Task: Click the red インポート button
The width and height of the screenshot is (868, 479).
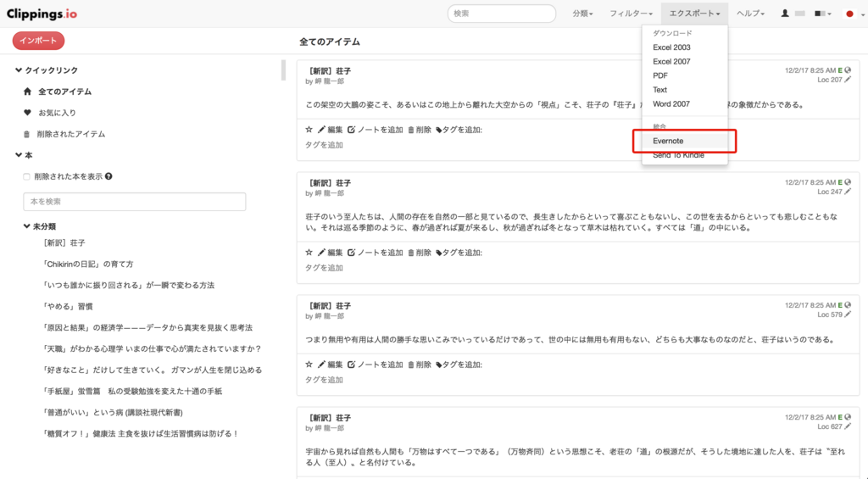Action: coord(39,41)
